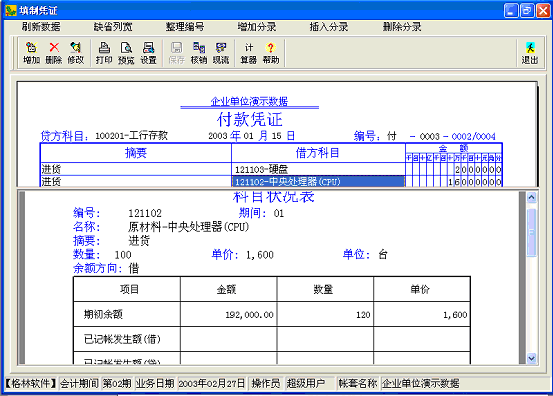The height and width of the screenshot is (396, 553).
Task: Click the subject code 121102 value
Action: pyautogui.click(x=145, y=213)
